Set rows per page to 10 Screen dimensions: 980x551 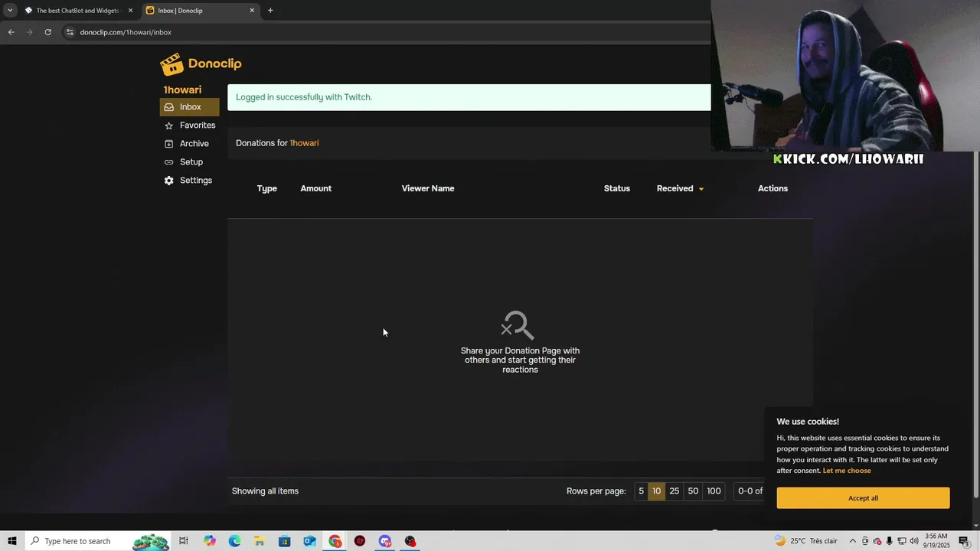click(x=656, y=491)
